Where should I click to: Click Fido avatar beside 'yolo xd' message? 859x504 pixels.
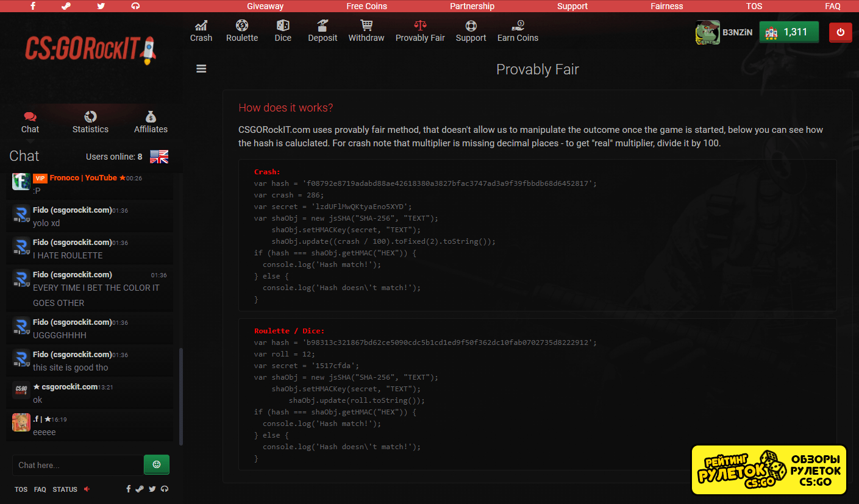pos(21,215)
